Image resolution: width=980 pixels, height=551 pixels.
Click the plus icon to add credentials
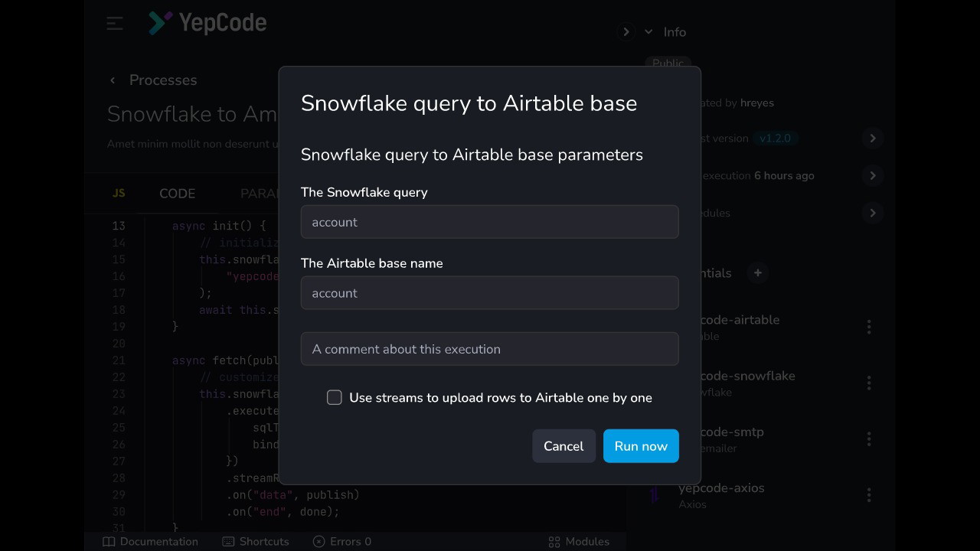click(757, 273)
